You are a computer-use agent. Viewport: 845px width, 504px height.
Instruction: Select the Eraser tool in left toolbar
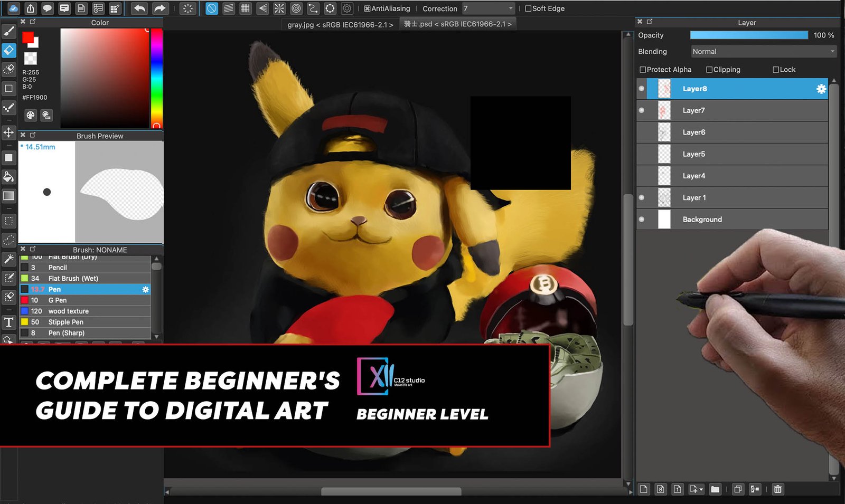[9, 50]
